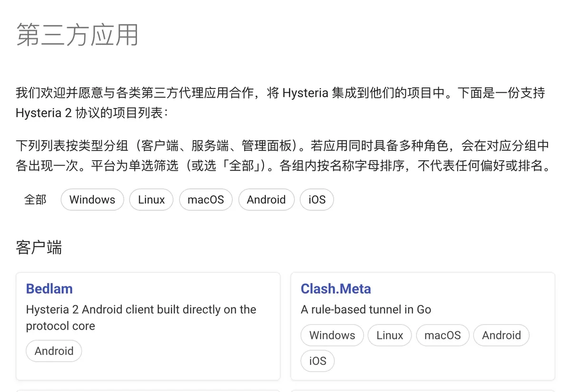Filter the list by Windows platform
The width and height of the screenshot is (571, 392).
[92, 200]
